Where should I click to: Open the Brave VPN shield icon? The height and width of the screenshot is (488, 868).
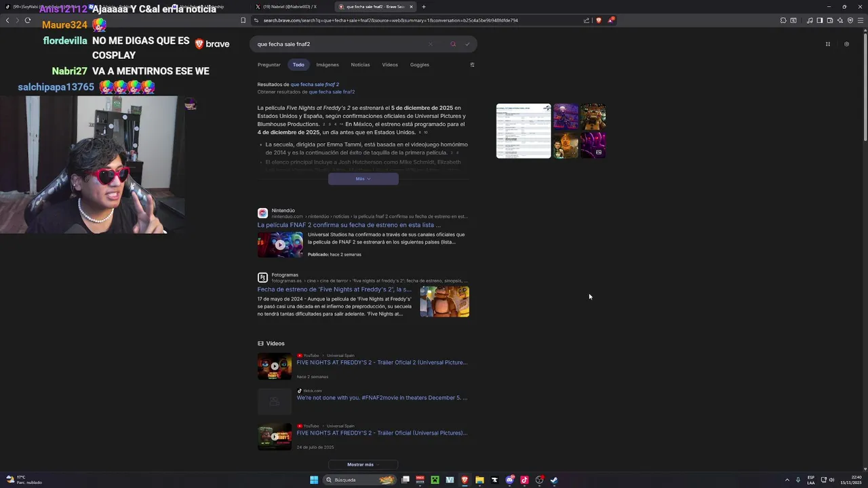[x=850, y=20]
